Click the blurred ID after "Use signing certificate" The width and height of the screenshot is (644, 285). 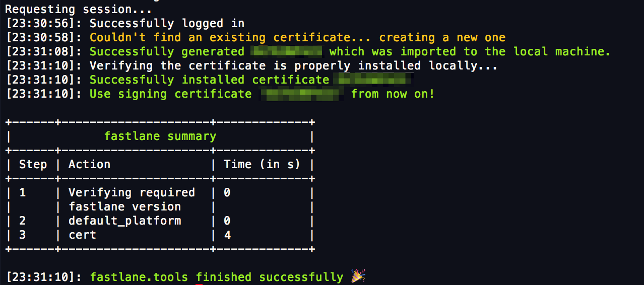point(301,94)
